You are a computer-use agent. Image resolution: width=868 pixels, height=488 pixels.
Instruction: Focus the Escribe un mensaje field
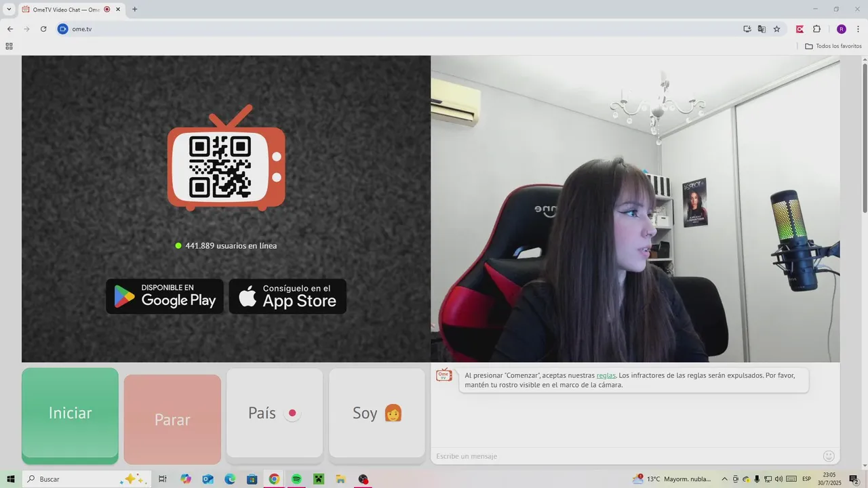click(x=625, y=456)
